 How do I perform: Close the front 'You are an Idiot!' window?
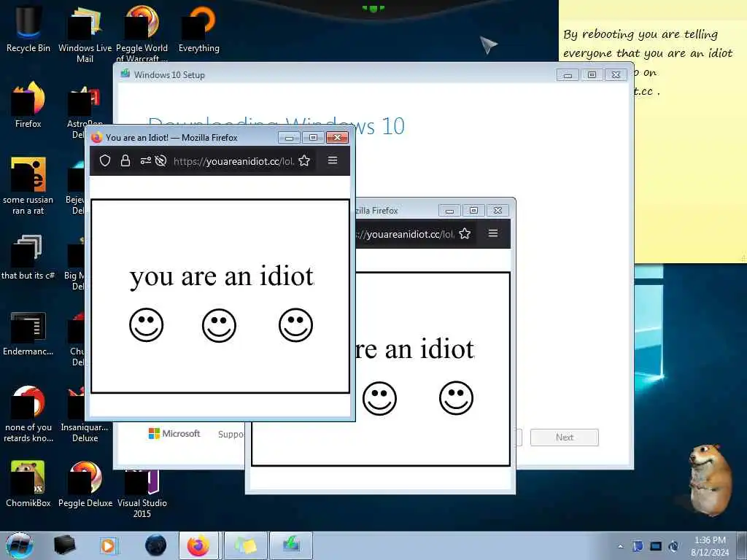pos(337,138)
